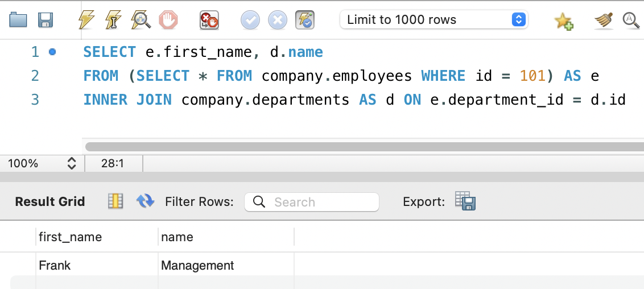The width and height of the screenshot is (644, 289).
Task: Stop query execution with the red hand icon
Action: (x=168, y=20)
